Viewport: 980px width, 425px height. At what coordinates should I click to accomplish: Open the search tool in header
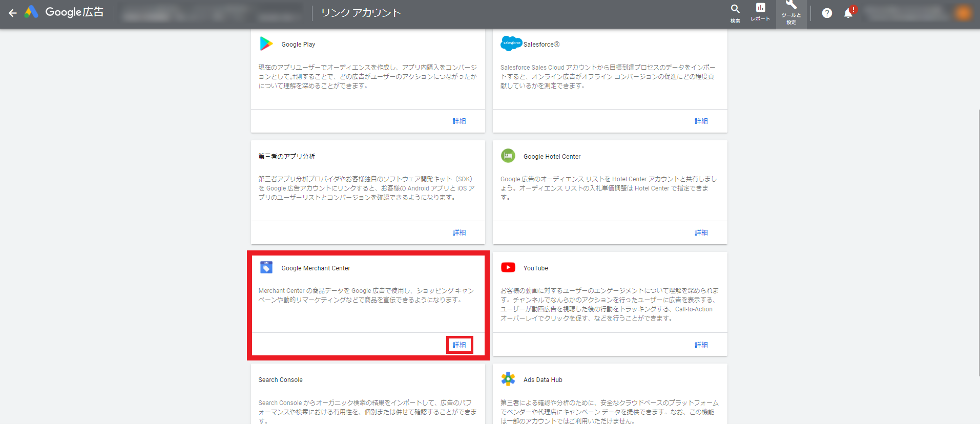pyautogui.click(x=735, y=13)
